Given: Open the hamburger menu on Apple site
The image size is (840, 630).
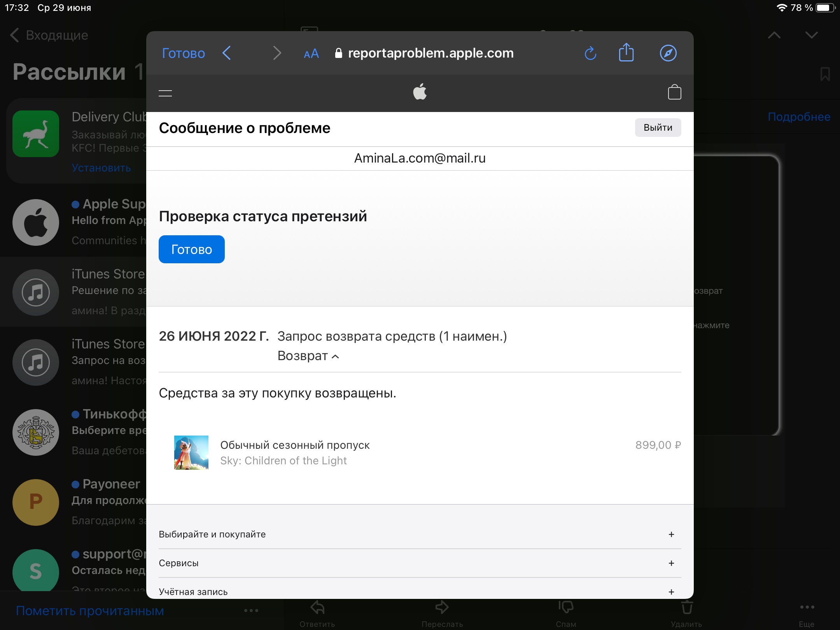Looking at the screenshot, I should coord(165,93).
